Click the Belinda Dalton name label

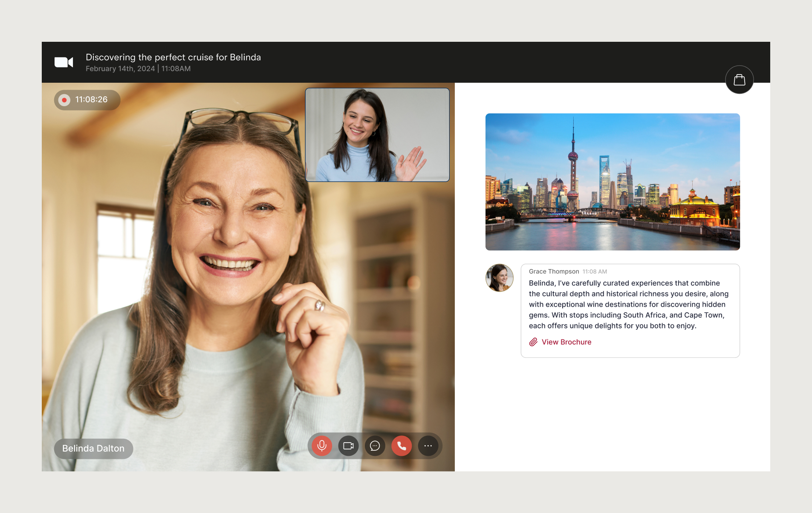(93, 449)
